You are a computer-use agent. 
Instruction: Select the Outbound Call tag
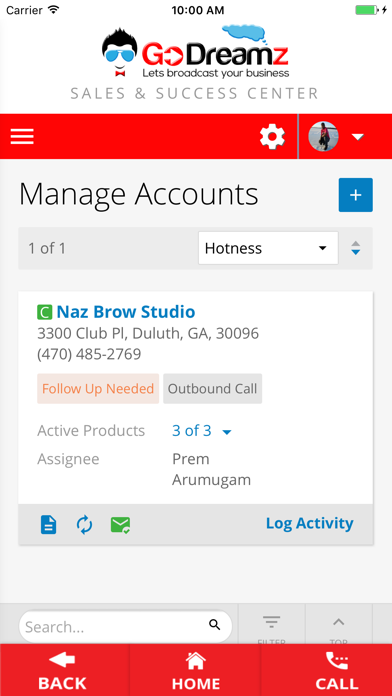pyautogui.click(x=212, y=389)
